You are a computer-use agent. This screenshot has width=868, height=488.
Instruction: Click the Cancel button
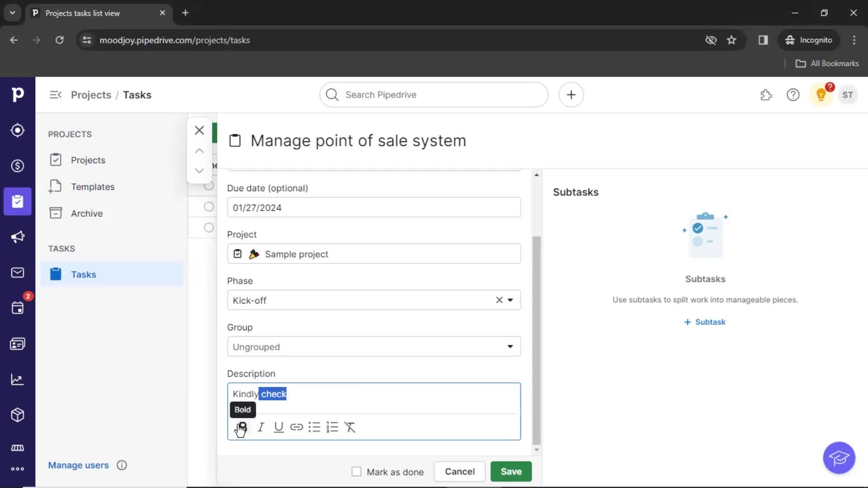pyautogui.click(x=460, y=471)
